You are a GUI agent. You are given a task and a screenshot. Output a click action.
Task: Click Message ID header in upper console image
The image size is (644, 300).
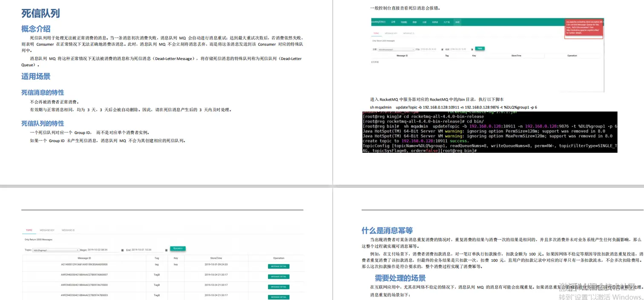pyautogui.click(x=402, y=56)
